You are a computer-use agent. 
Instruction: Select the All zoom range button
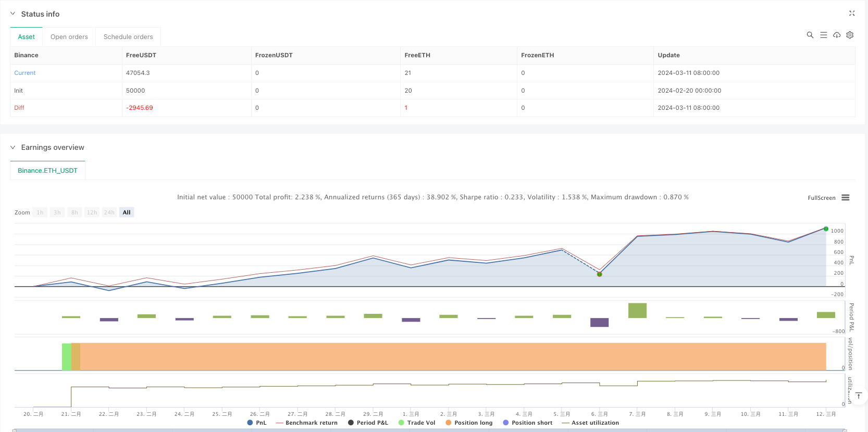[x=127, y=212]
